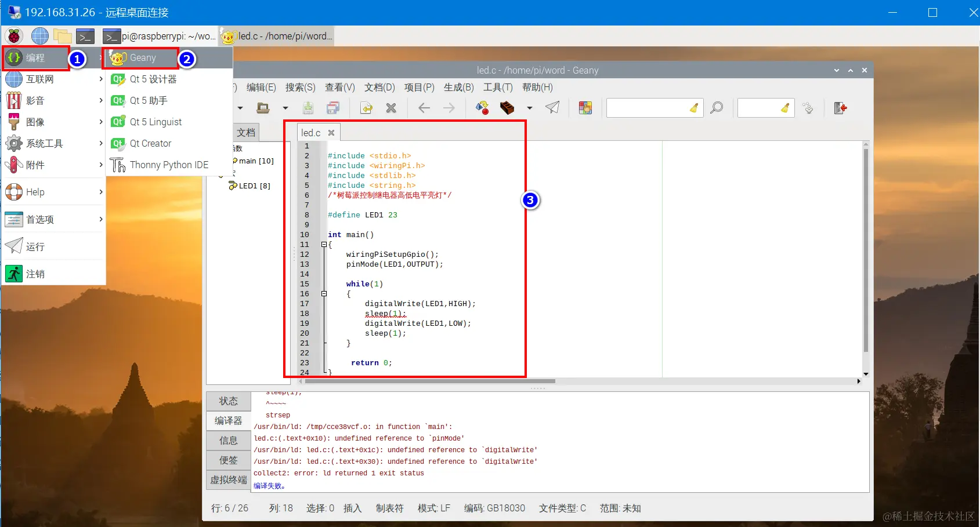Build the file with the brick icon

pos(507,108)
